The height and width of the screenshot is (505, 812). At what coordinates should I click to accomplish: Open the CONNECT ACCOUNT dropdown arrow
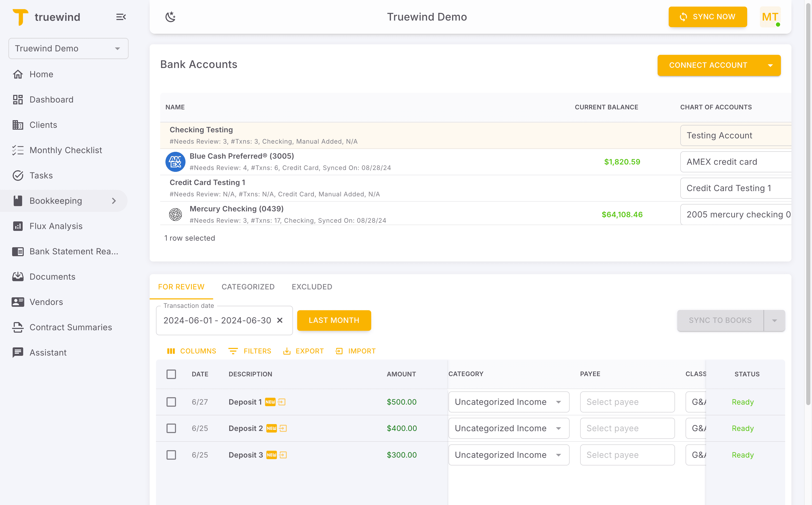[x=770, y=65]
